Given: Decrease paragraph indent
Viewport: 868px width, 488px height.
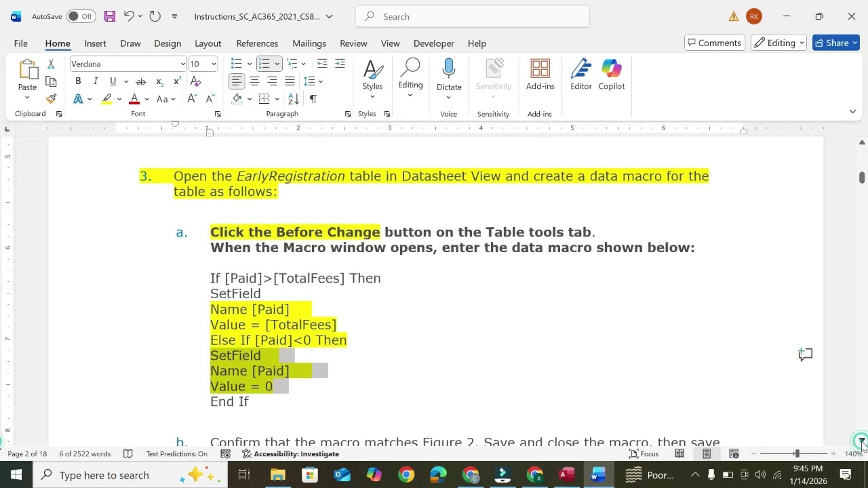Looking at the screenshot, I should (x=322, y=64).
